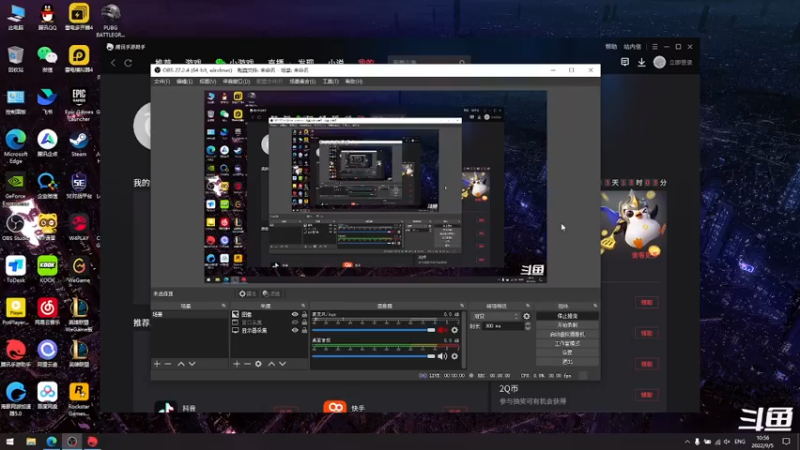Image resolution: width=800 pixels, height=450 pixels.
Task: Click refresh icon in Tencent assistant window
Action: [128, 63]
